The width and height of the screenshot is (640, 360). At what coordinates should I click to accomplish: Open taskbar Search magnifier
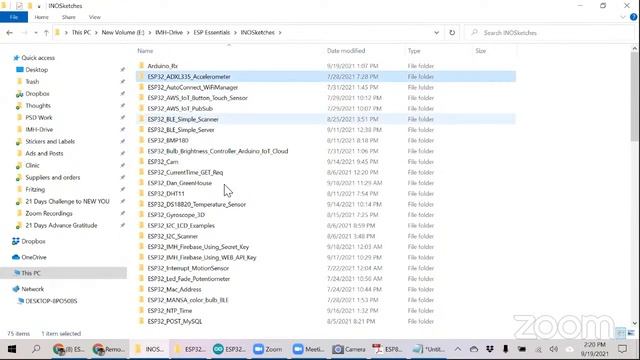tap(36, 349)
